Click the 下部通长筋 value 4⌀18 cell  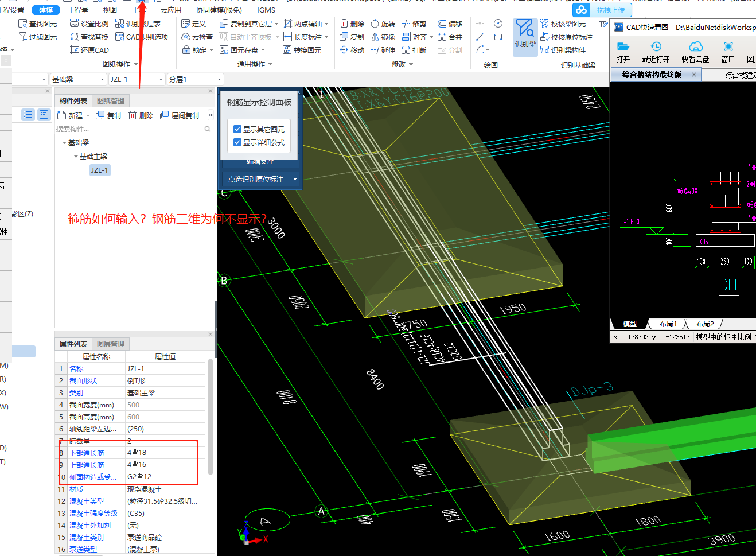tap(165, 453)
